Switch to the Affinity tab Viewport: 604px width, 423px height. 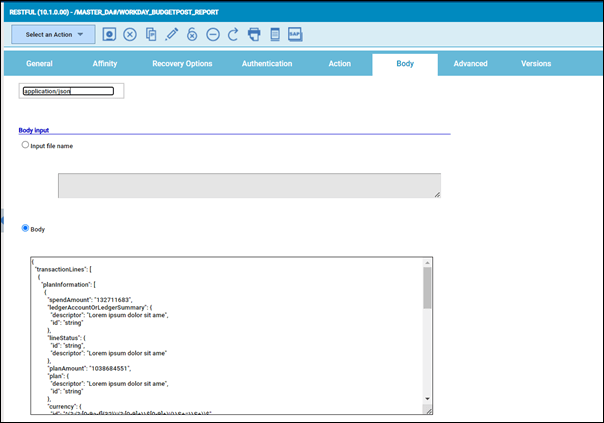click(105, 64)
